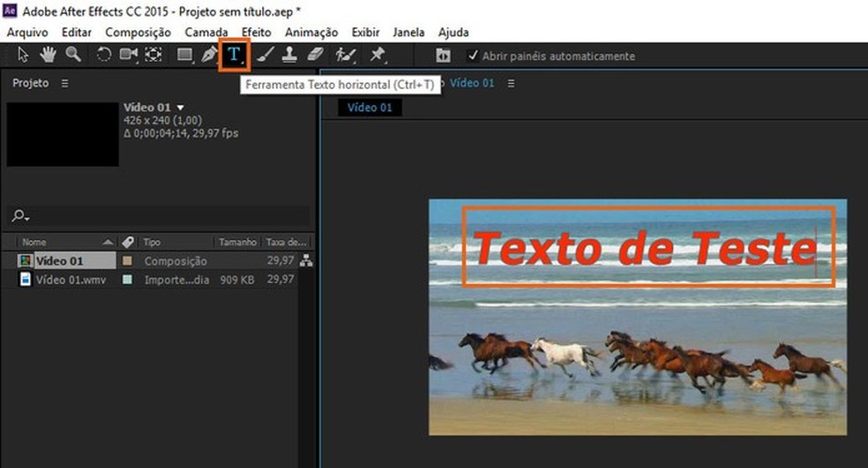Toggle Abrir painéis automaticamente checkbox
Image resolution: width=868 pixels, height=468 pixels.
click(x=472, y=56)
